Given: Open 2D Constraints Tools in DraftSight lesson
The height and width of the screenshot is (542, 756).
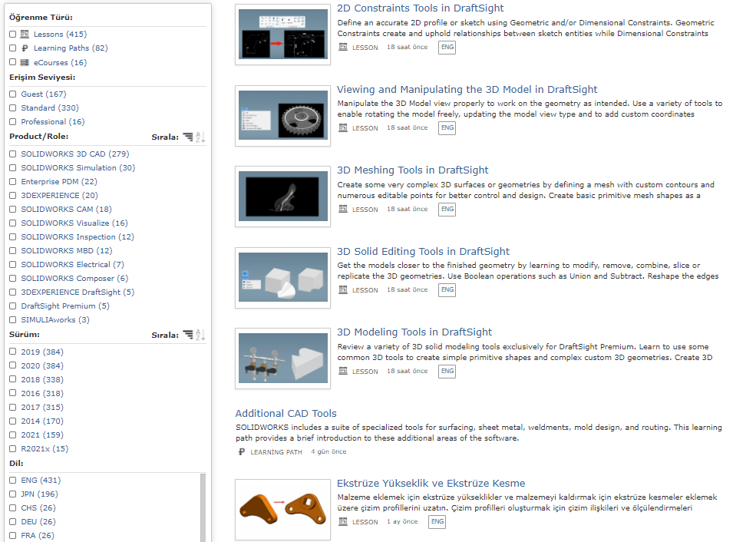Looking at the screenshot, I should pyautogui.click(x=420, y=8).
